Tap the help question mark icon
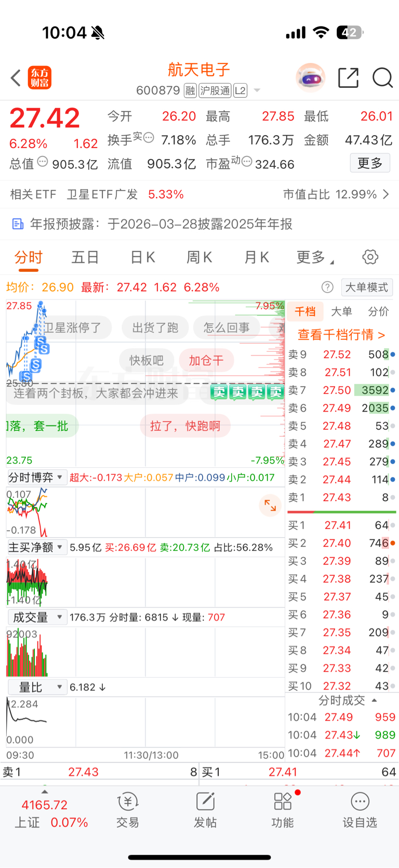 (327, 287)
